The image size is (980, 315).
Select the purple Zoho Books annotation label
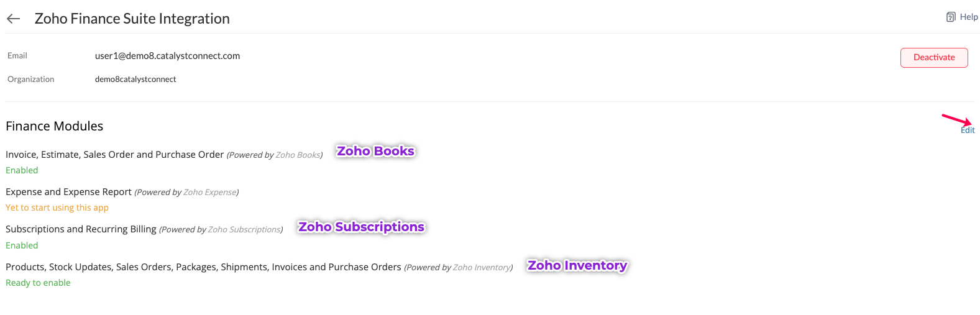click(x=375, y=151)
